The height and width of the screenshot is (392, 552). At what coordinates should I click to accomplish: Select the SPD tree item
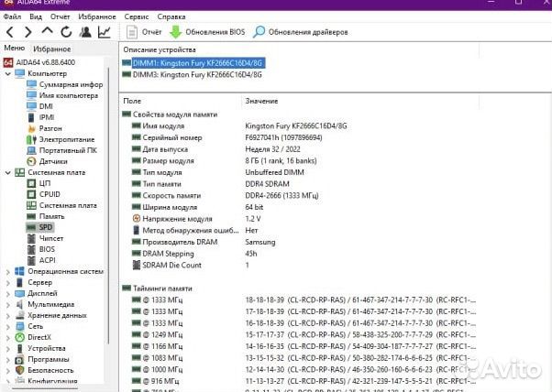[x=40, y=227]
